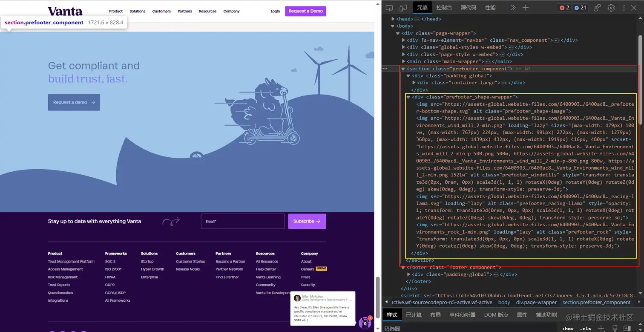Open the Solutions nav menu

click(x=138, y=11)
